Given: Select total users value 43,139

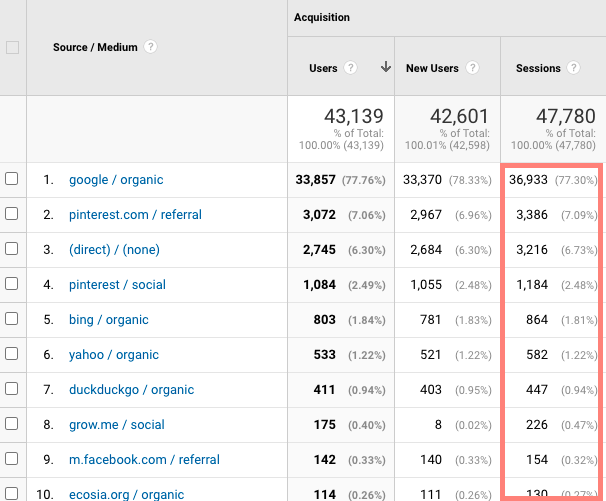Looking at the screenshot, I should point(354,116).
